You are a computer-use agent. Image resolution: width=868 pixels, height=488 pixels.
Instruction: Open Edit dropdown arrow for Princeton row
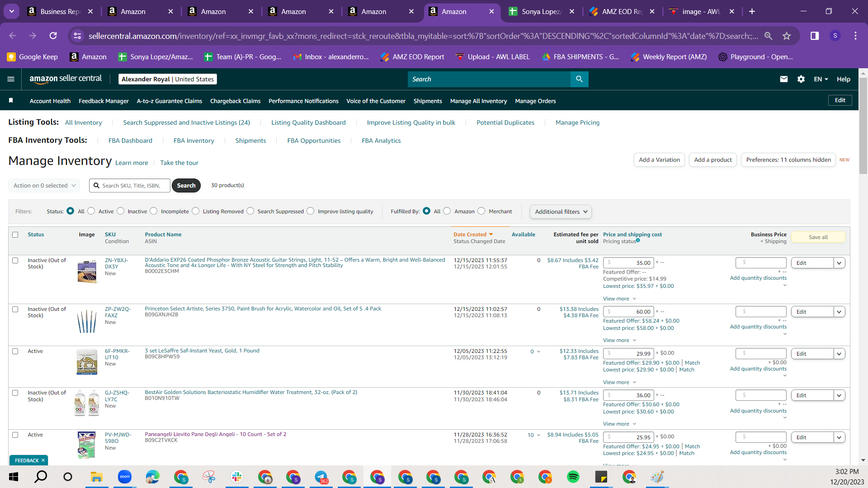click(x=840, y=312)
